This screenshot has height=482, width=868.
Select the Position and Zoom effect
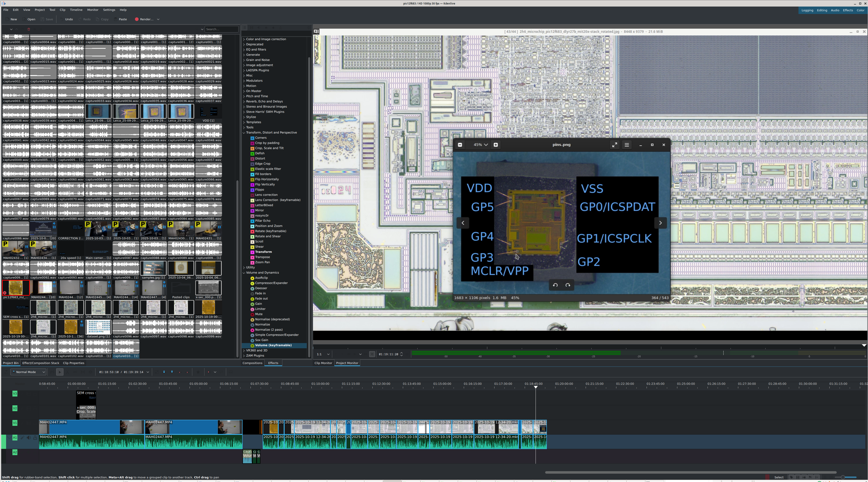point(269,226)
